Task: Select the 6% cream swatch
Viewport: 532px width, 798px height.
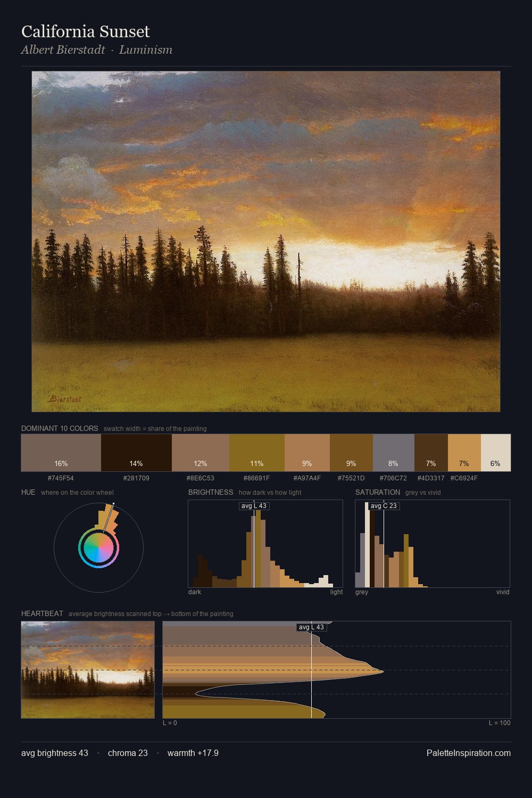Action: coord(496,453)
